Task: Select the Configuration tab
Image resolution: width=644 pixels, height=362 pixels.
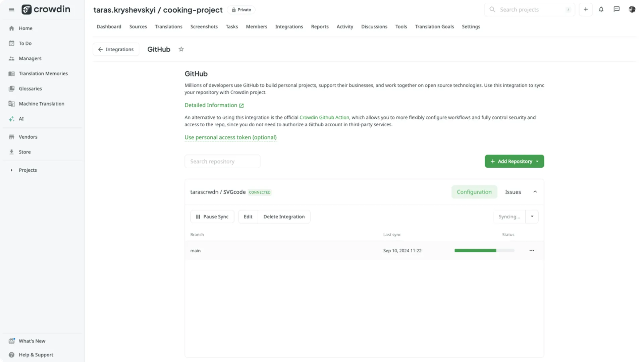Action: coord(474,192)
